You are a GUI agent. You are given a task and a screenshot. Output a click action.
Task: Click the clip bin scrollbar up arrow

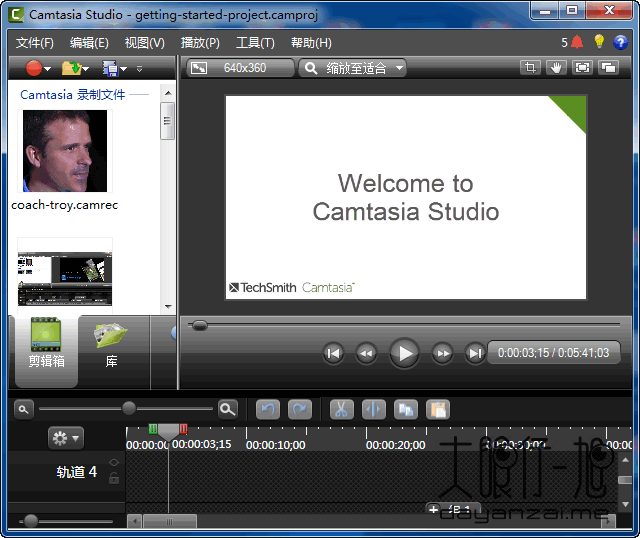[x=168, y=93]
